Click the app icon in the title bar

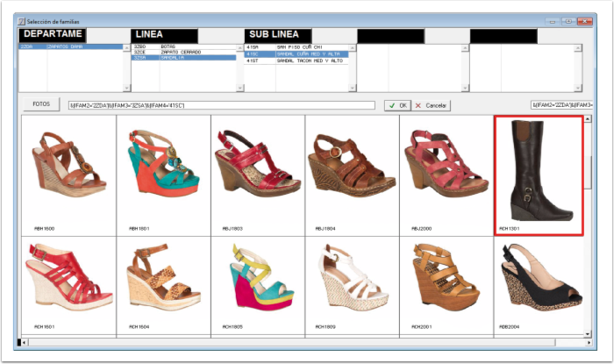[x=22, y=22]
